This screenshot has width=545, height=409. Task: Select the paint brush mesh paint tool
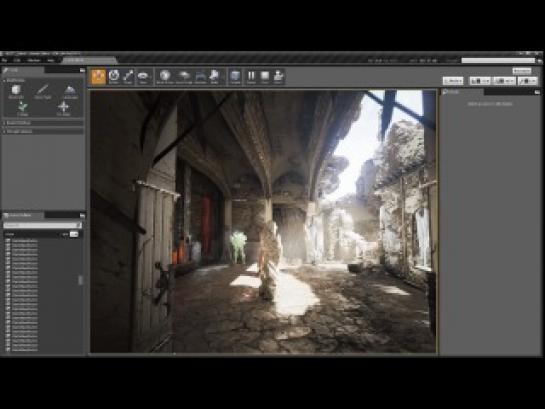[x=43, y=92]
